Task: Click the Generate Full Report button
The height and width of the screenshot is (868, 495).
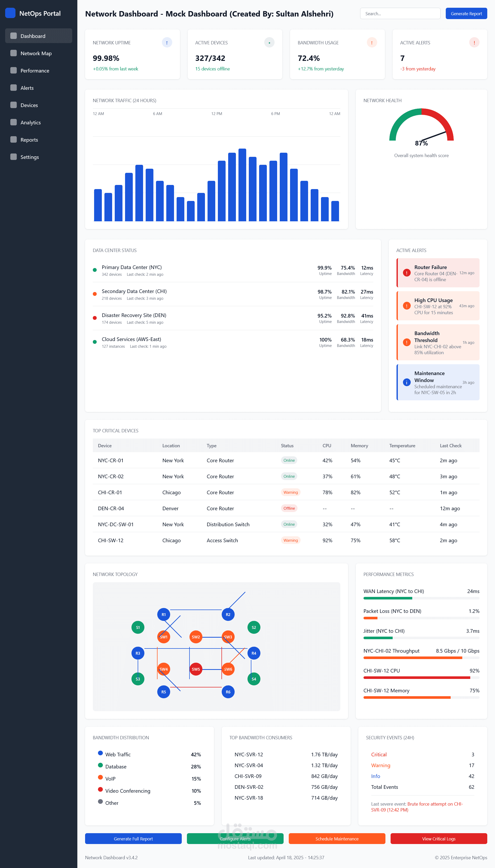Action: click(x=133, y=839)
